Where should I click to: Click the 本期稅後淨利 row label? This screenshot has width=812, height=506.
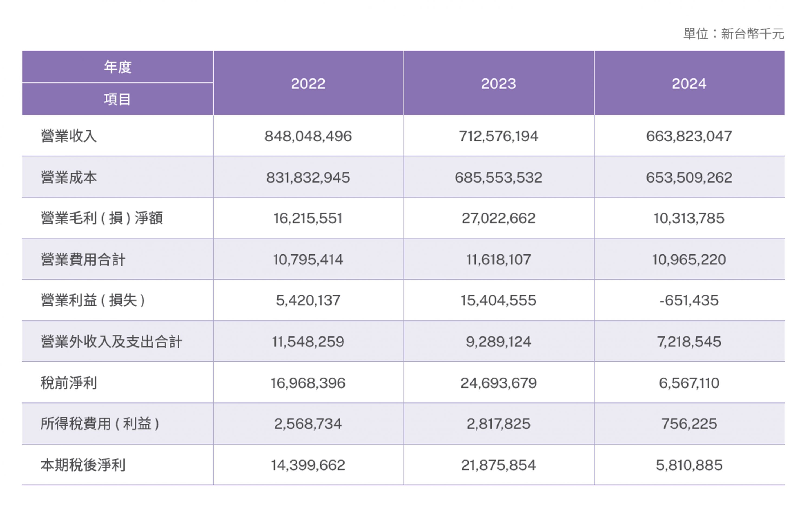83,465
